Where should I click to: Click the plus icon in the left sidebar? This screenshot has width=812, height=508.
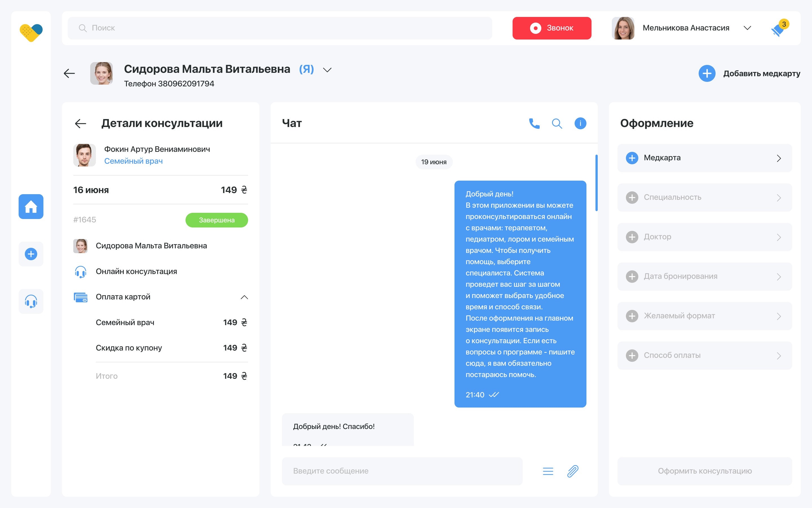pyautogui.click(x=31, y=254)
